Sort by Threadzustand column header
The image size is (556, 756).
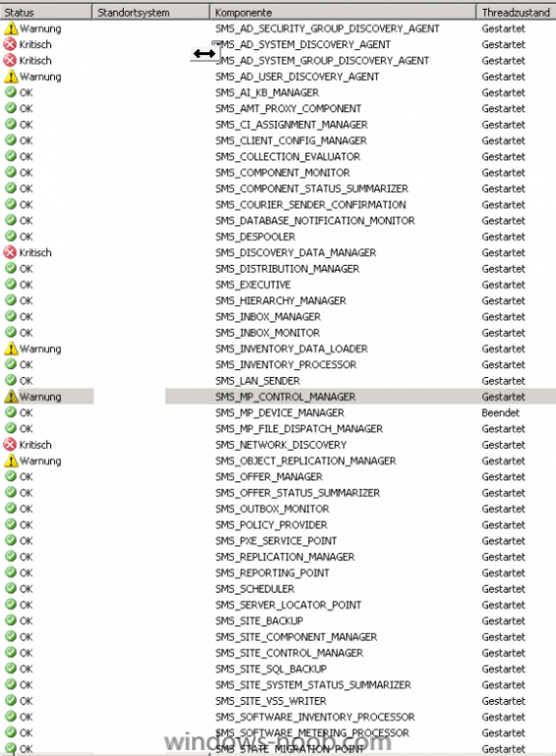click(516, 12)
